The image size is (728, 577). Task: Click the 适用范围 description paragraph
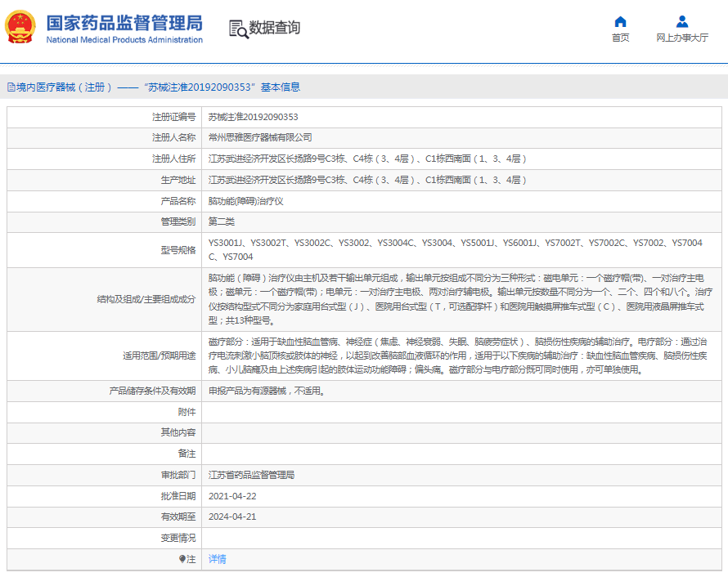pos(458,356)
